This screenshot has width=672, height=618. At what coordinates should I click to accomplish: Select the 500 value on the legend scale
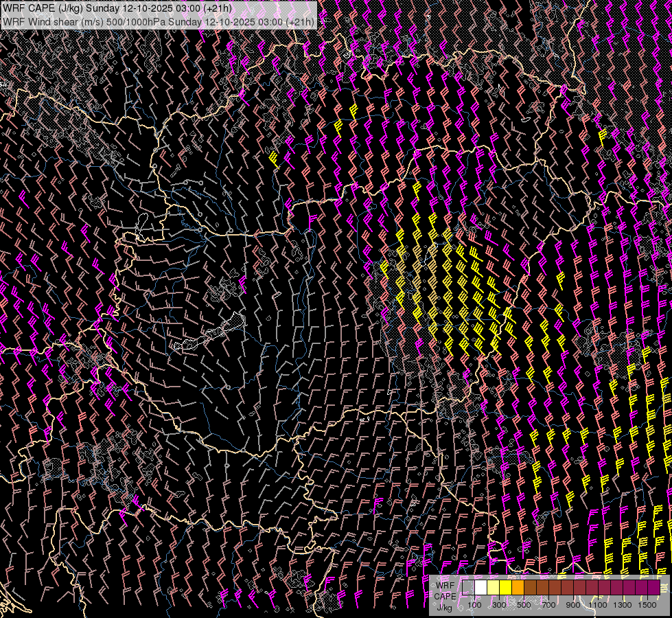(x=524, y=605)
